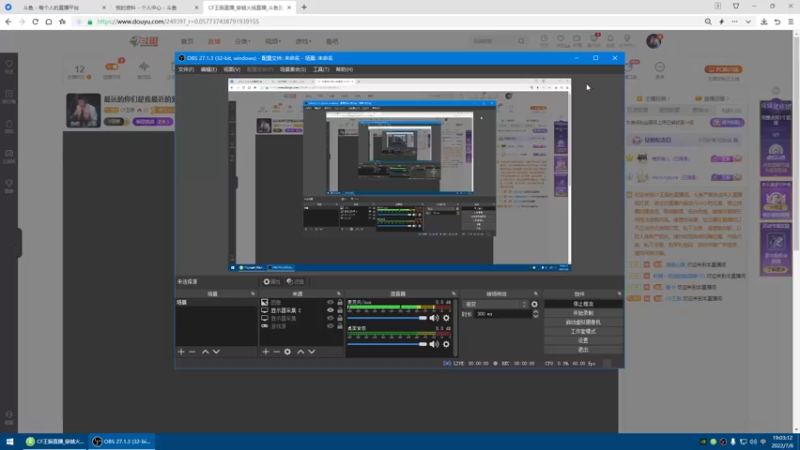Open 编辑(E) menu in OBS
This screenshot has height=450, width=800.
pyautogui.click(x=208, y=69)
